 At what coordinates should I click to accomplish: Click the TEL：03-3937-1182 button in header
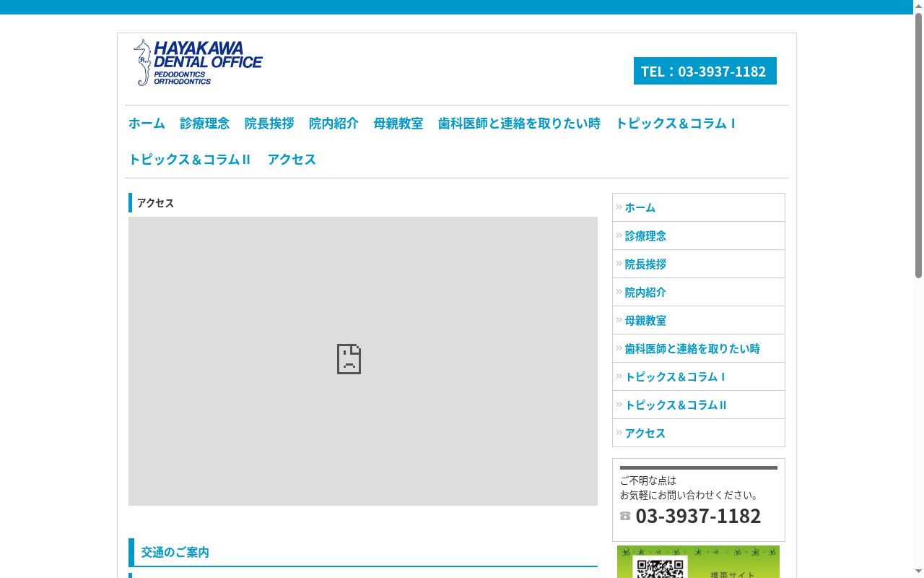(x=705, y=71)
